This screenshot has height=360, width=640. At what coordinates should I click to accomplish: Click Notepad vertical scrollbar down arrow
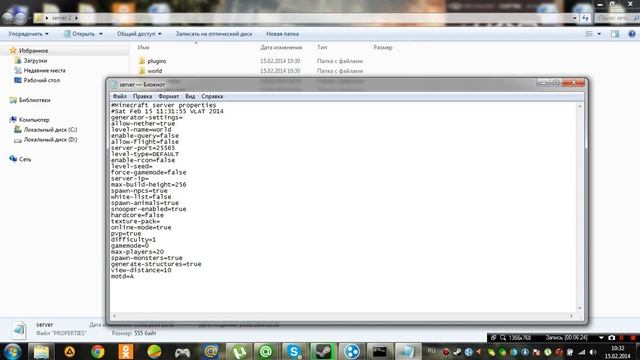pos(580,308)
